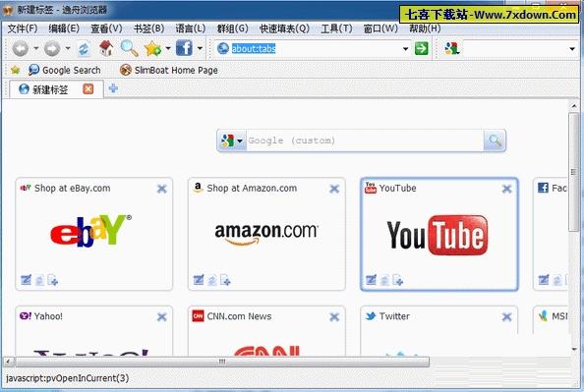Image resolution: width=584 pixels, height=392 pixels.
Task: Click the edit icon on YouTube tile
Action: pos(371,280)
